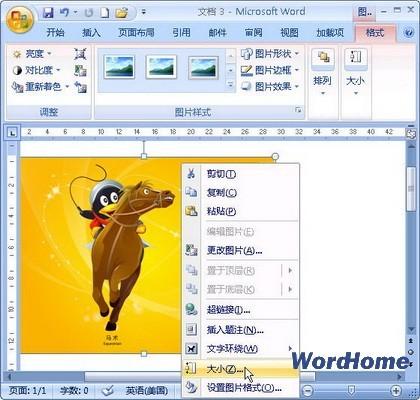Click the change picture icon in ribbon
The image size is (420, 400).
tap(80, 70)
